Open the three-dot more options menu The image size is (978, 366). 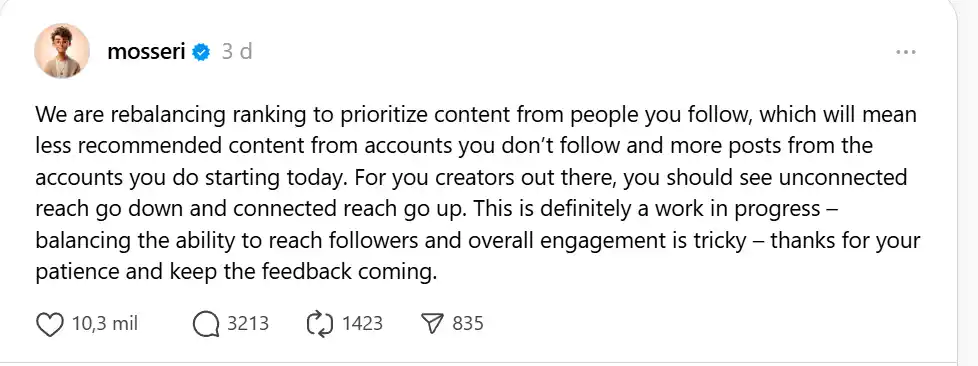point(905,52)
